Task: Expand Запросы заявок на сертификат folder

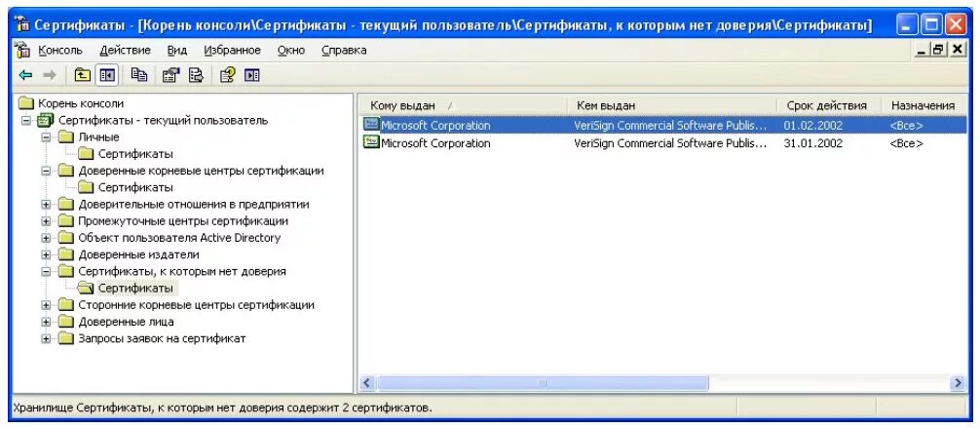Action: 46,338
